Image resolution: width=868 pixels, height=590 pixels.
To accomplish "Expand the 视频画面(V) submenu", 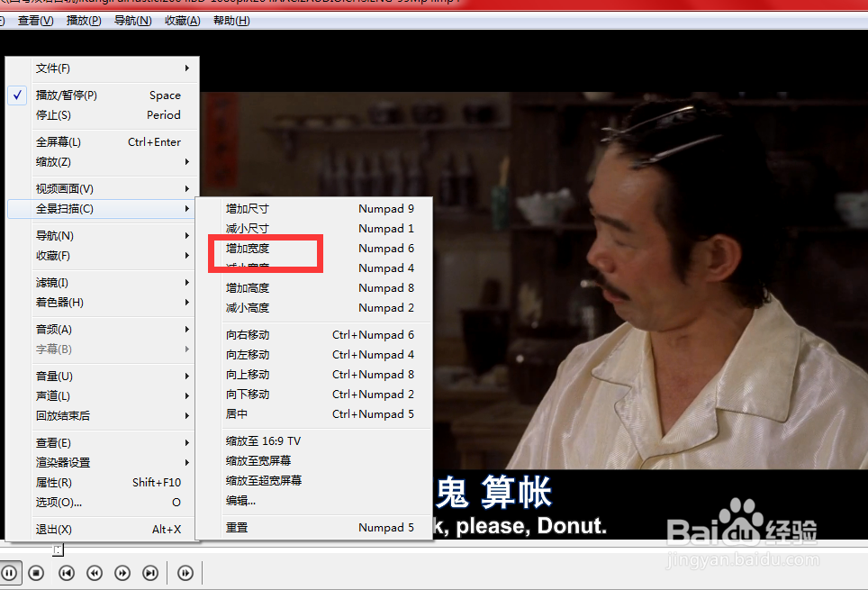I will [103, 189].
